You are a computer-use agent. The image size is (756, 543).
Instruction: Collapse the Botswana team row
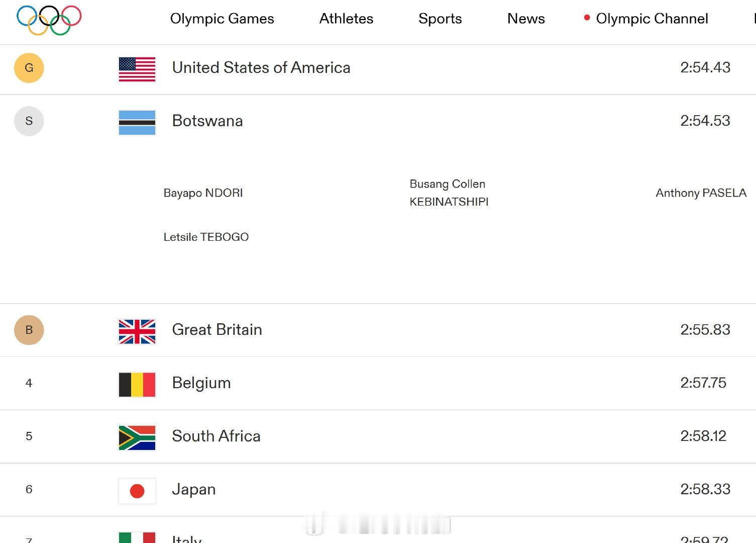(378, 121)
